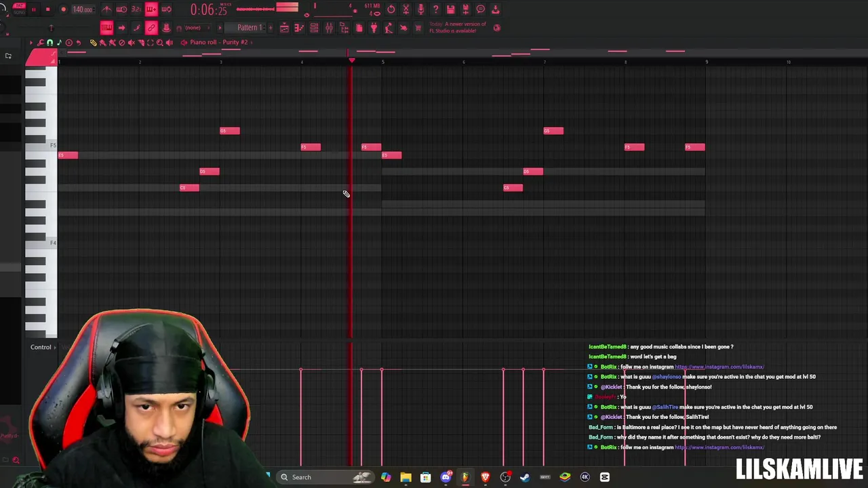
Task: Disable the highlighted overdub blend recording button
Action: point(151,9)
